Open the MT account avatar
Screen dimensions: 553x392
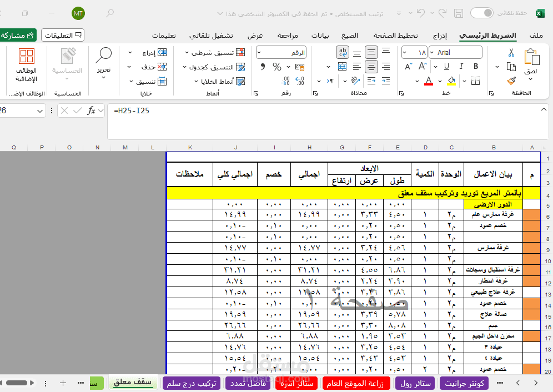78,13
